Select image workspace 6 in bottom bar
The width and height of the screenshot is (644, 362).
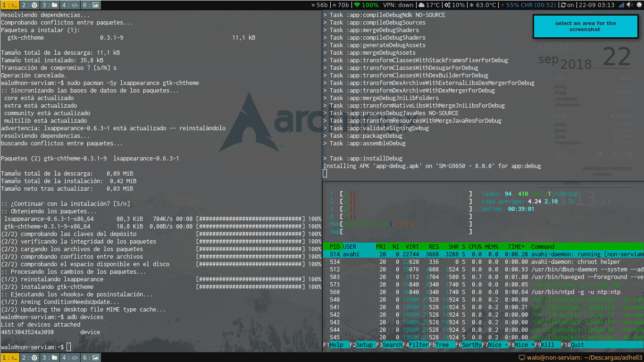tap(91, 357)
